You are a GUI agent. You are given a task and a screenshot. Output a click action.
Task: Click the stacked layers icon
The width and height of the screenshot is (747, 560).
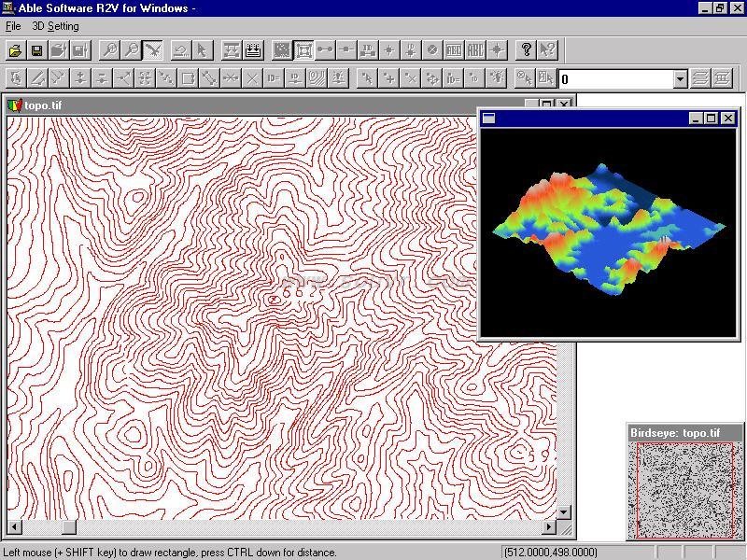point(700,78)
